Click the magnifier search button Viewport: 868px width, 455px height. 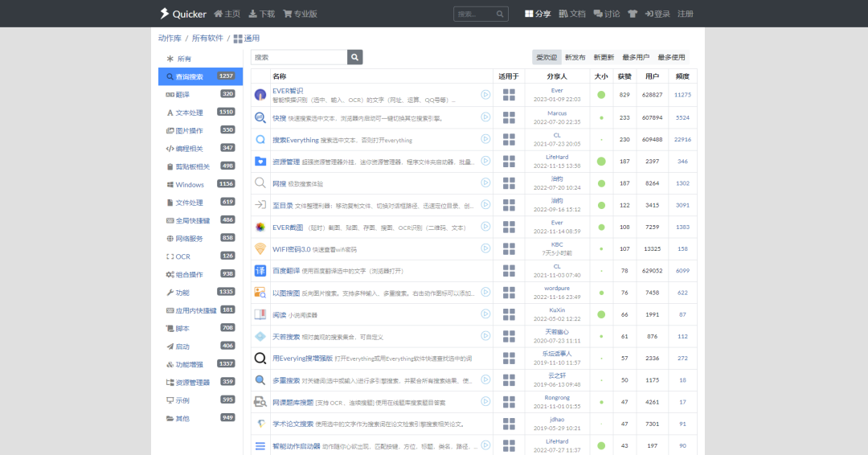coord(355,57)
